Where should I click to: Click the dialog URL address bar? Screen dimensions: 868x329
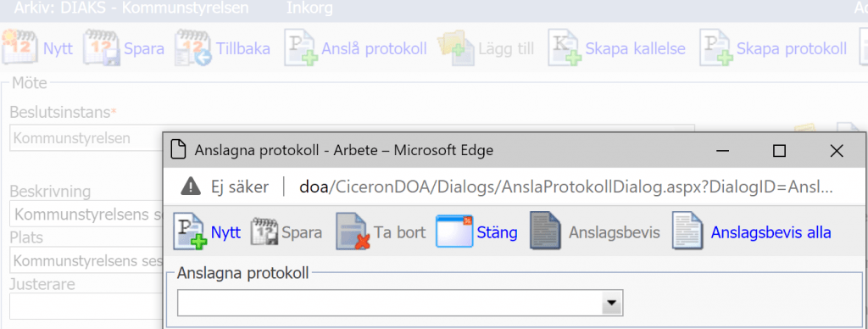pyautogui.click(x=565, y=187)
